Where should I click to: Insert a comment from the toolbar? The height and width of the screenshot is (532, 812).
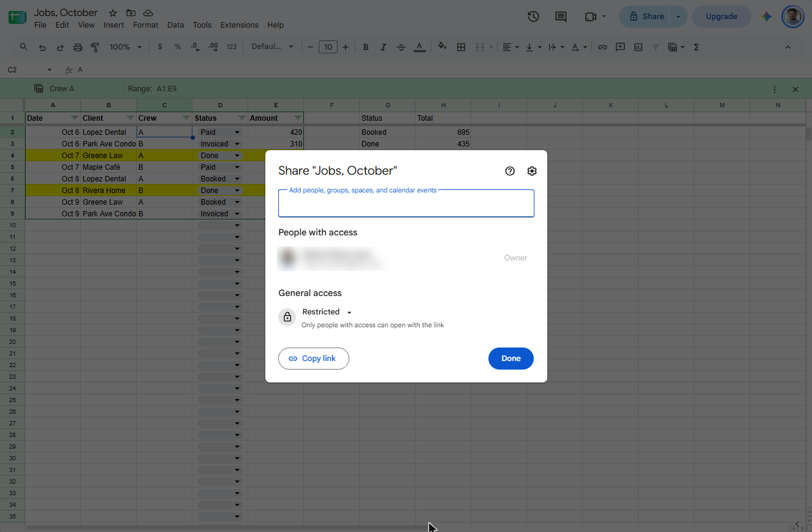pyautogui.click(x=620, y=47)
